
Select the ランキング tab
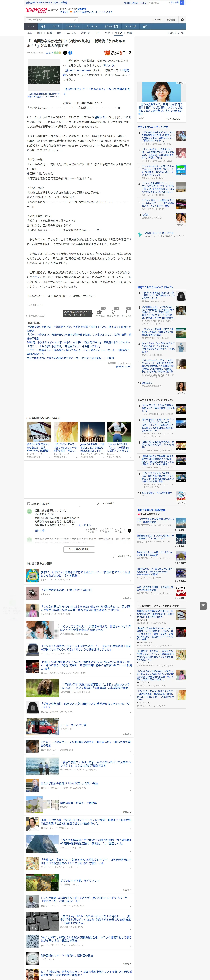click(130, 27)
